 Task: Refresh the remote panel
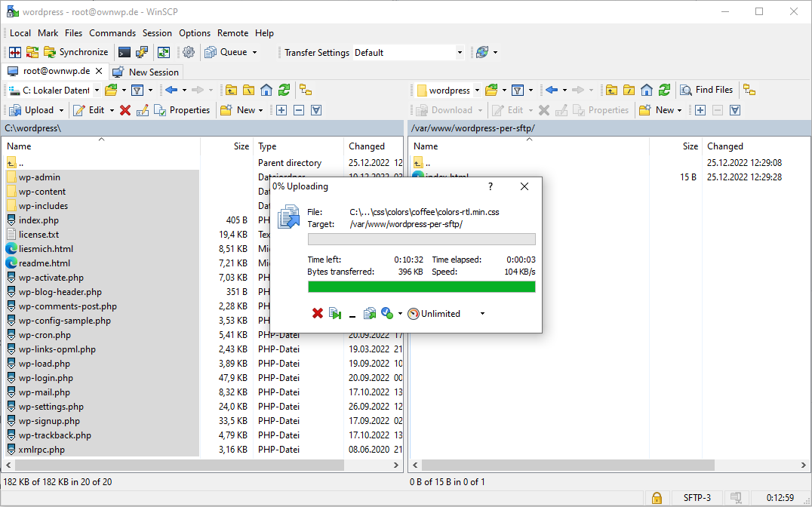click(x=664, y=90)
